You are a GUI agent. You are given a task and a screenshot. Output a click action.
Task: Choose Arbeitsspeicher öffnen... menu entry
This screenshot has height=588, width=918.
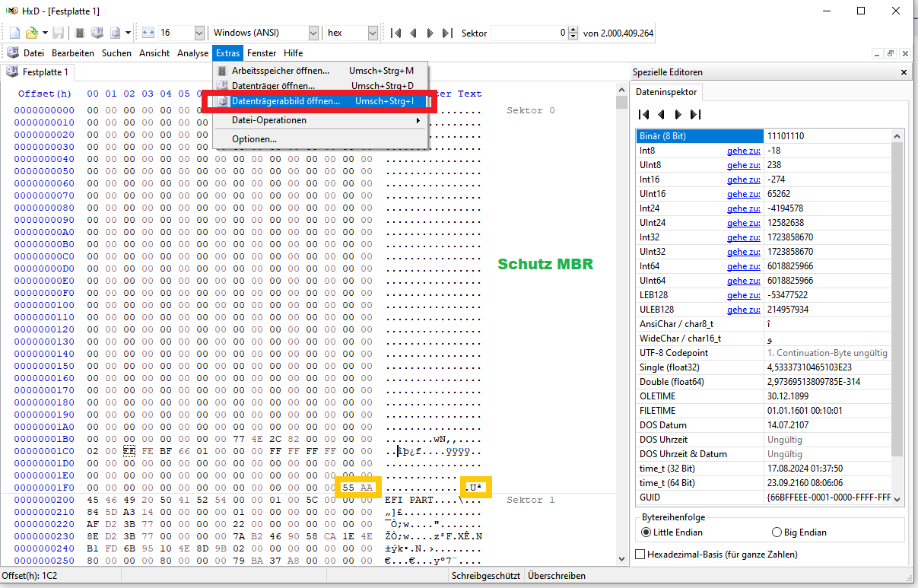point(320,71)
